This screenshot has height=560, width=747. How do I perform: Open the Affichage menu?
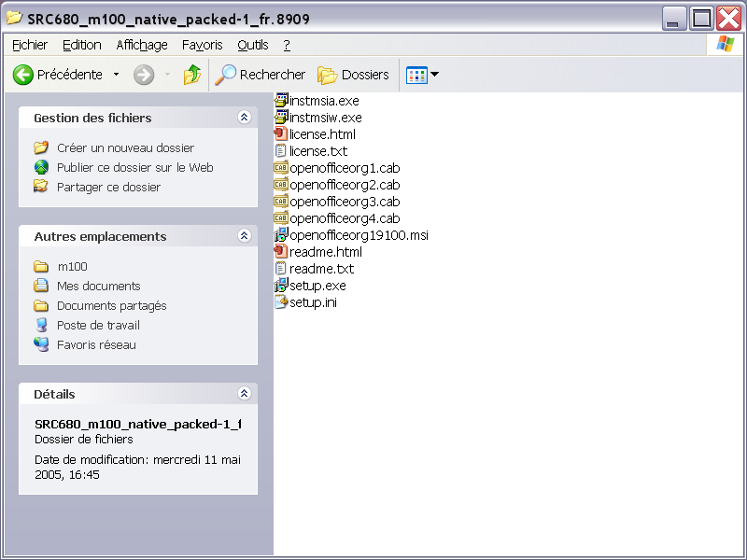click(x=142, y=45)
